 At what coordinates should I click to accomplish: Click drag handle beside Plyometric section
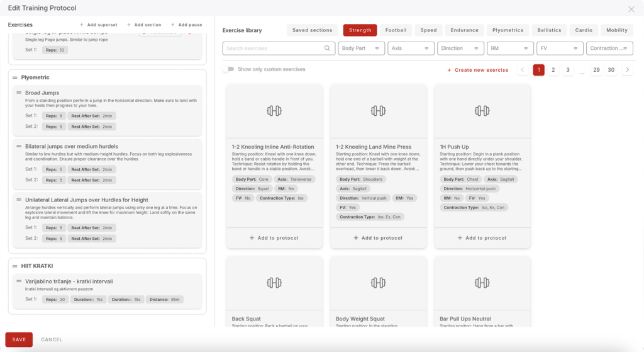(15, 77)
